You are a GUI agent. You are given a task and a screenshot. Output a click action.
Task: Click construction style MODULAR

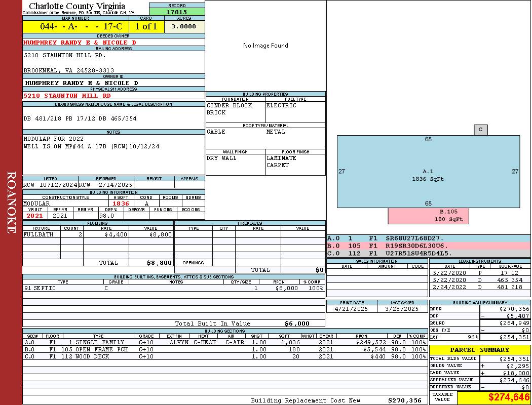pyautogui.click(x=36, y=204)
